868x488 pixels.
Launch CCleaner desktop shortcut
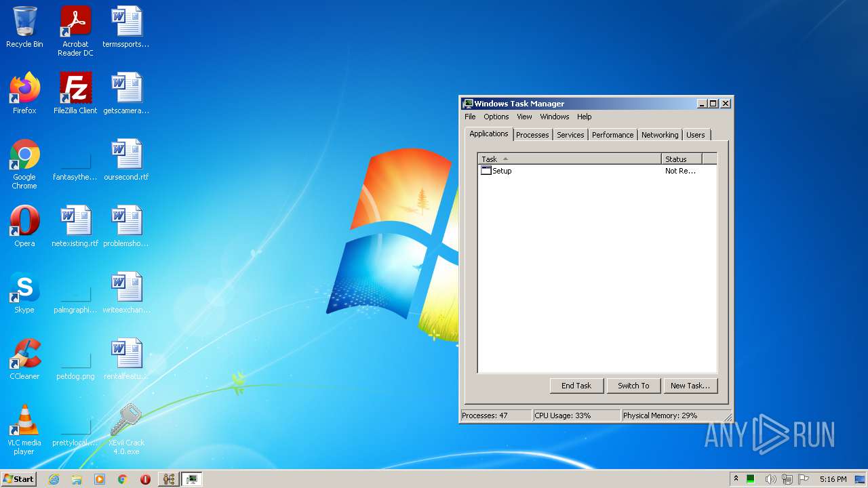[24, 359]
